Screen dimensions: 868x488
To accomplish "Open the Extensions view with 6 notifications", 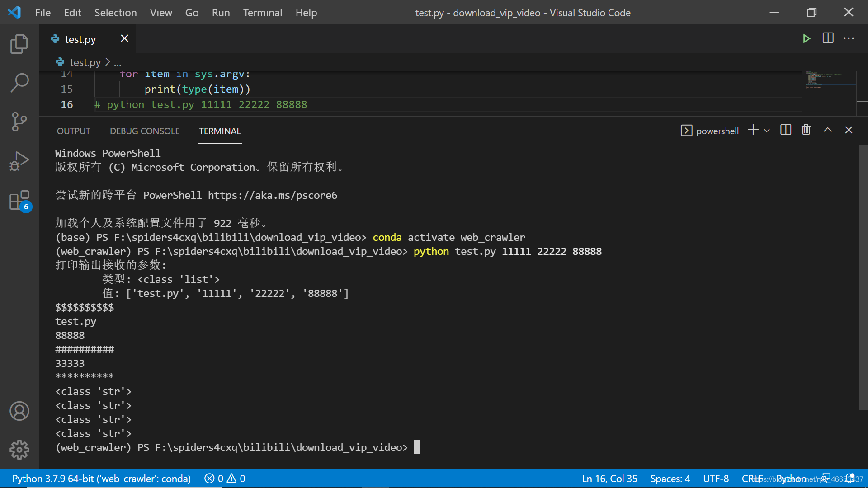I will tap(19, 200).
